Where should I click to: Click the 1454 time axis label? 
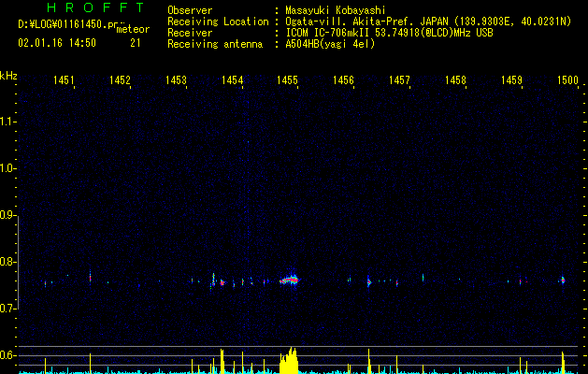232,79
